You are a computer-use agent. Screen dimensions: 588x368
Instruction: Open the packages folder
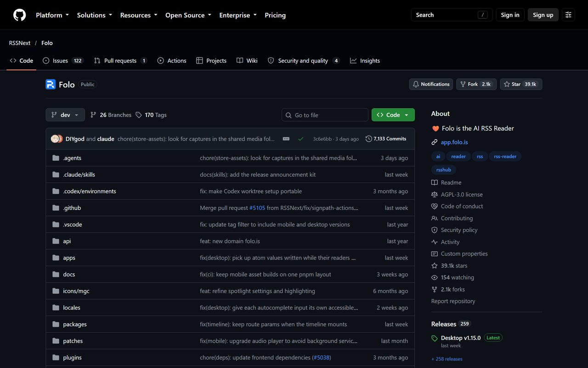click(x=75, y=324)
